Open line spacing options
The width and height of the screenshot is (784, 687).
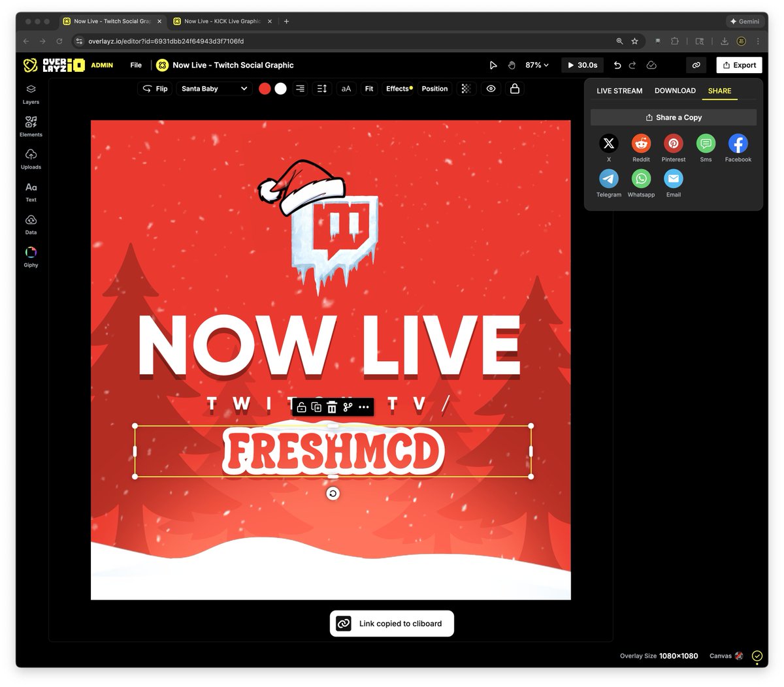click(x=322, y=89)
